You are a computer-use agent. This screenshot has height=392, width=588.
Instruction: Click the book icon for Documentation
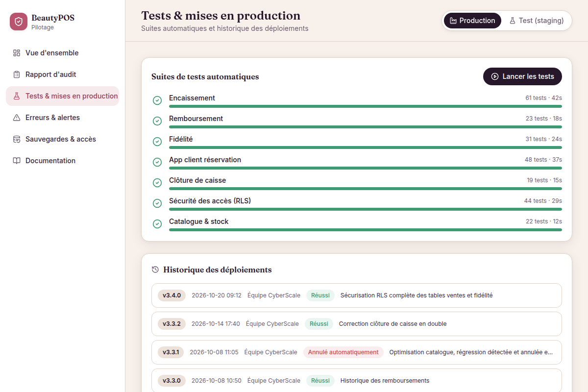[x=17, y=161]
